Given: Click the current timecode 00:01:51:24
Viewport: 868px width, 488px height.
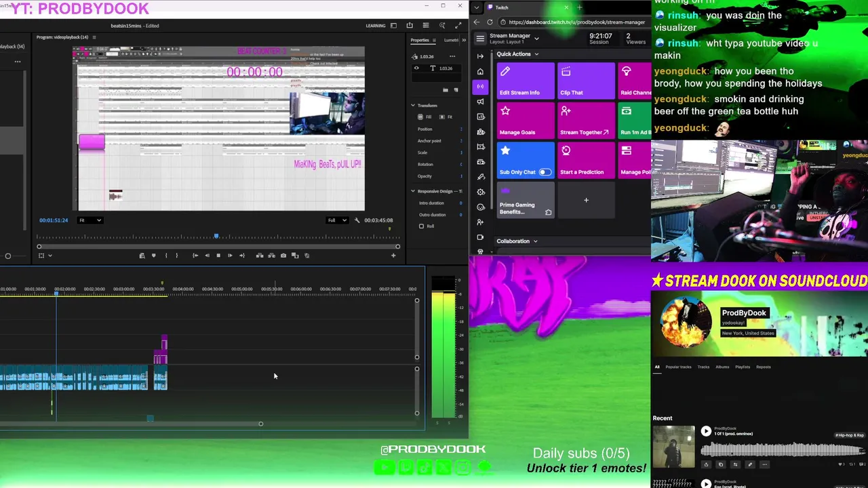Looking at the screenshot, I should 54,220.
